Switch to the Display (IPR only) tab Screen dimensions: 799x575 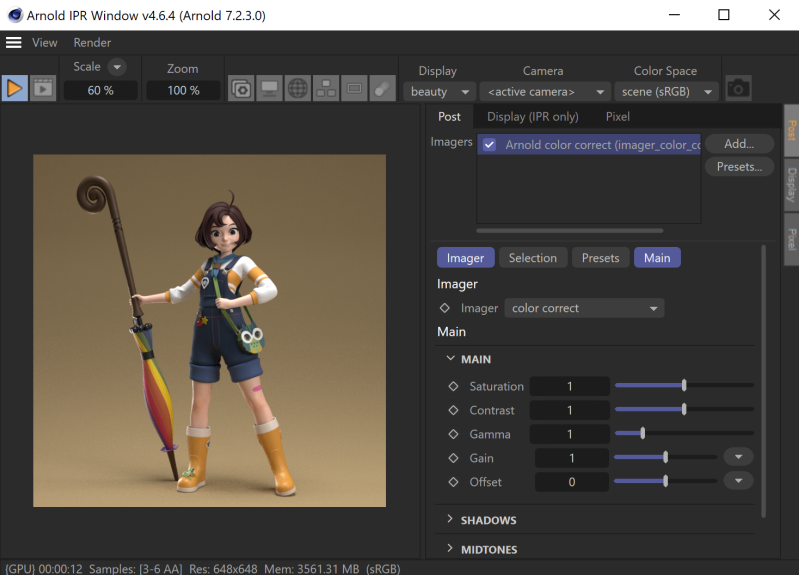[x=532, y=117]
